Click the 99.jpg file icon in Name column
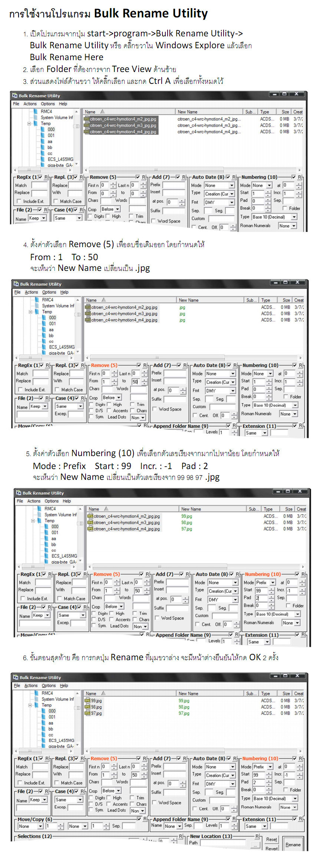This screenshot has width=314, height=868. click(87, 701)
